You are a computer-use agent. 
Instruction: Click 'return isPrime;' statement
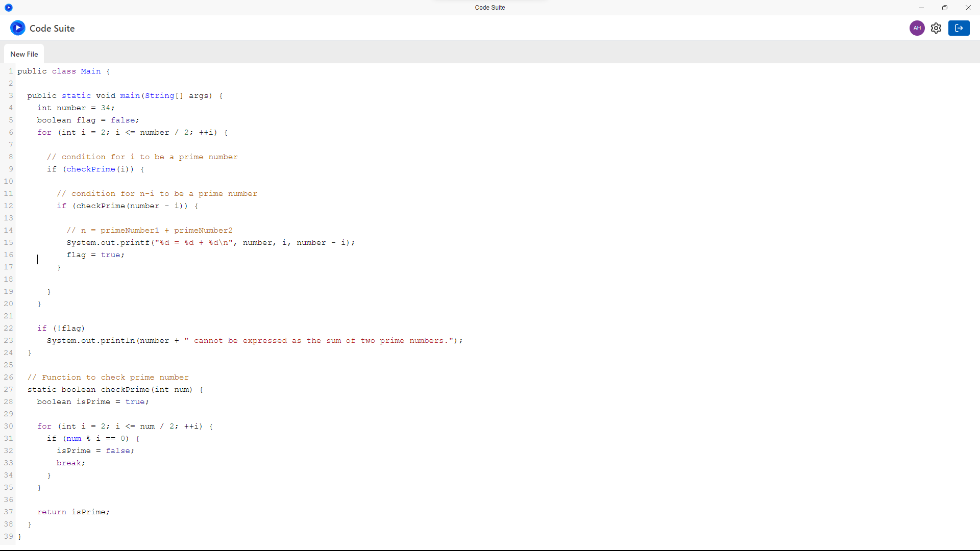point(73,512)
